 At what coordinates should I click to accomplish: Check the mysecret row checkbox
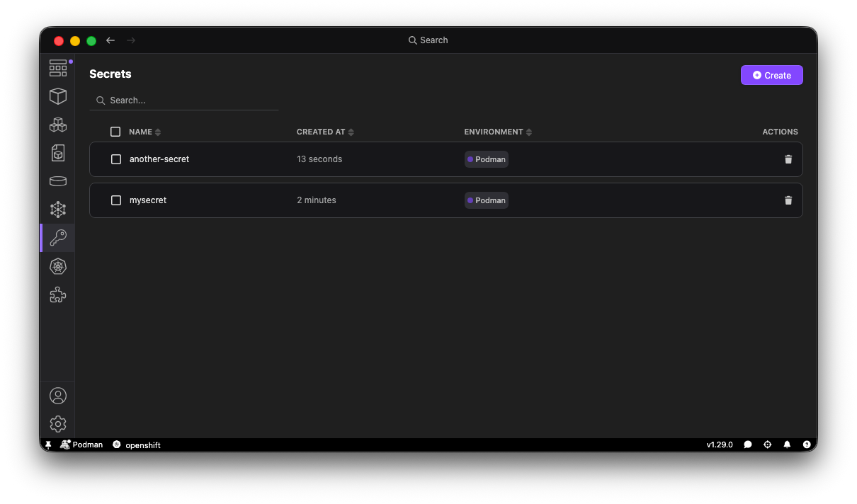click(116, 200)
